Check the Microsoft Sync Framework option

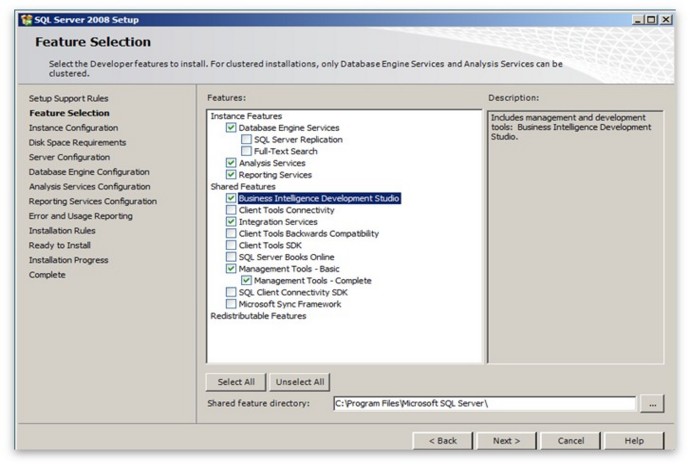click(231, 304)
